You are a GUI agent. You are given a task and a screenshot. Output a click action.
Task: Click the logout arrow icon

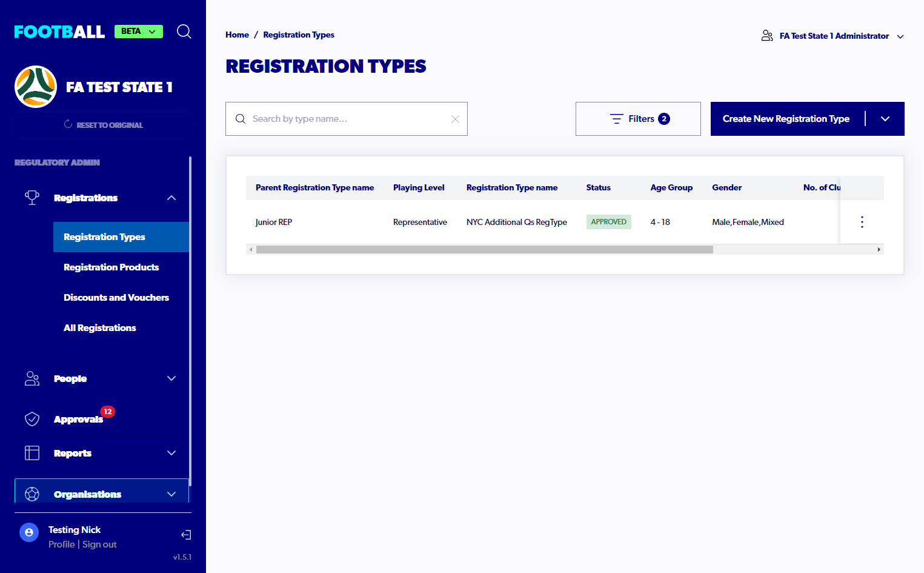[x=186, y=535]
